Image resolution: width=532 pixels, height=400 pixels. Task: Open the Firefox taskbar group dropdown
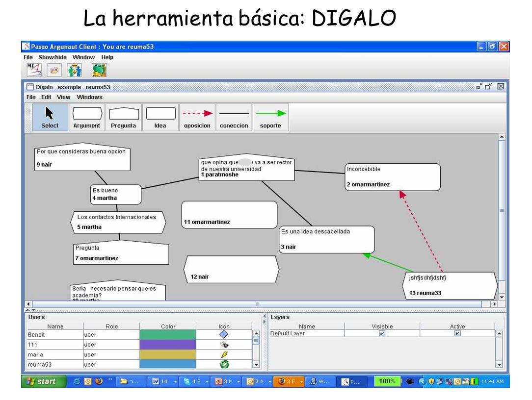pyautogui.click(x=301, y=382)
